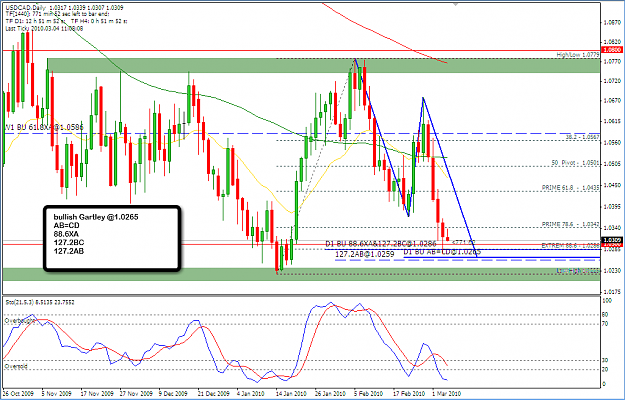Click '127.2BC' line in the annotation box
The height and width of the screenshot is (400, 625).
pos(69,243)
